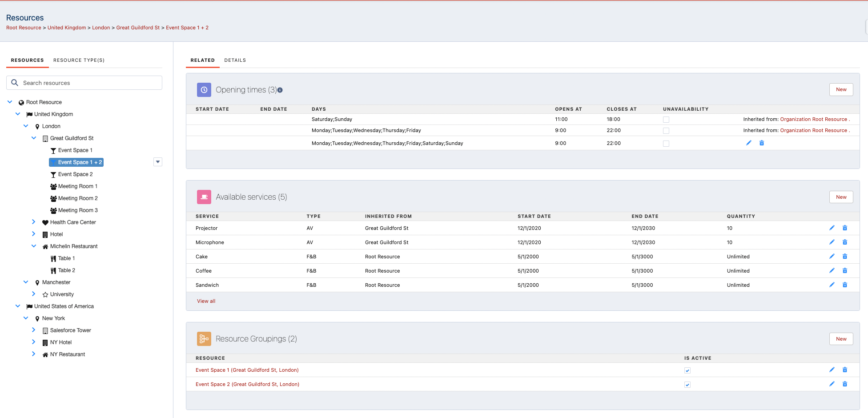
Task: Edit the Monday-to-Sunday opening time row
Action: [x=748, y=143]
